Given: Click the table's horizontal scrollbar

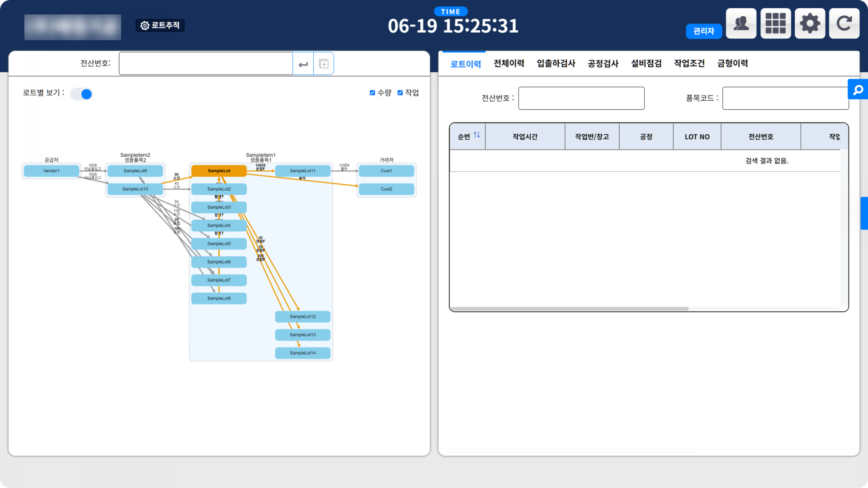Looking at the screenshot, I should pyautogui.click(x=569, y=309).
